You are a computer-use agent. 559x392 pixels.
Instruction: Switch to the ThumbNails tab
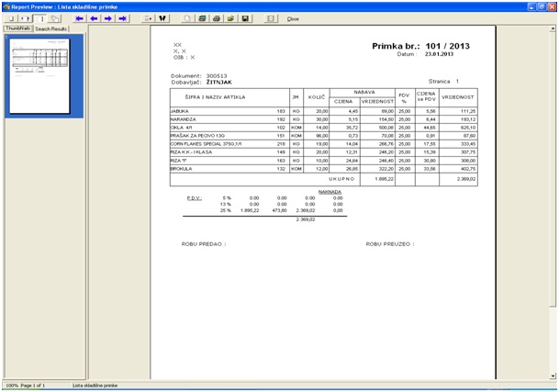18,28
